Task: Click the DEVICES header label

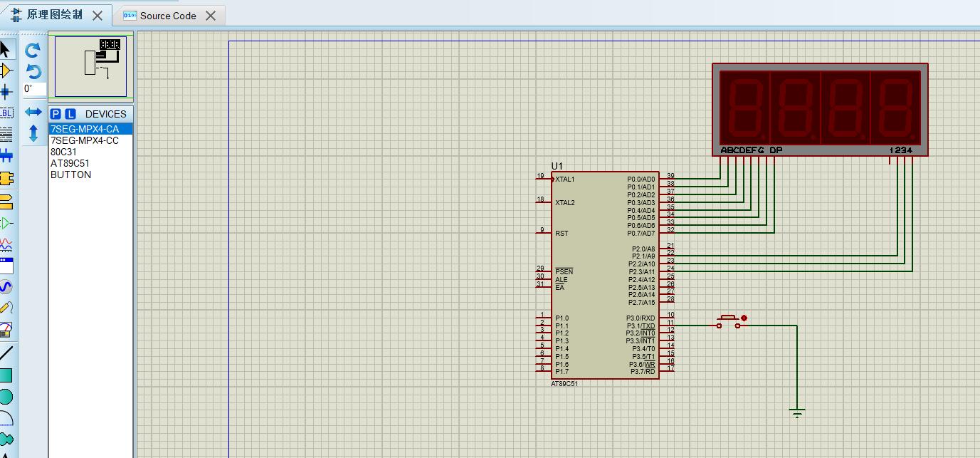Action: click(x=105, y=114)
